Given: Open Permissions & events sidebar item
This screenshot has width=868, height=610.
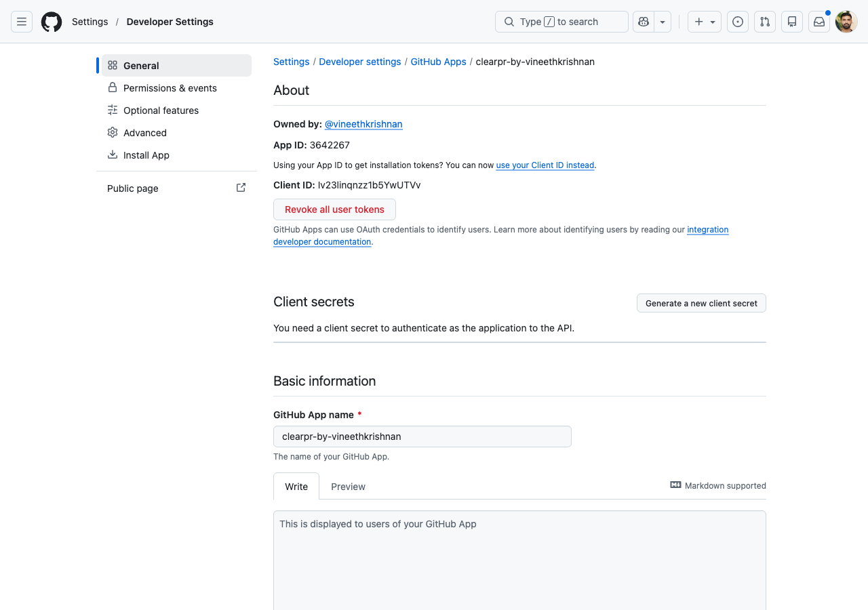Looking at the screenshot, I should click(176, 88).
